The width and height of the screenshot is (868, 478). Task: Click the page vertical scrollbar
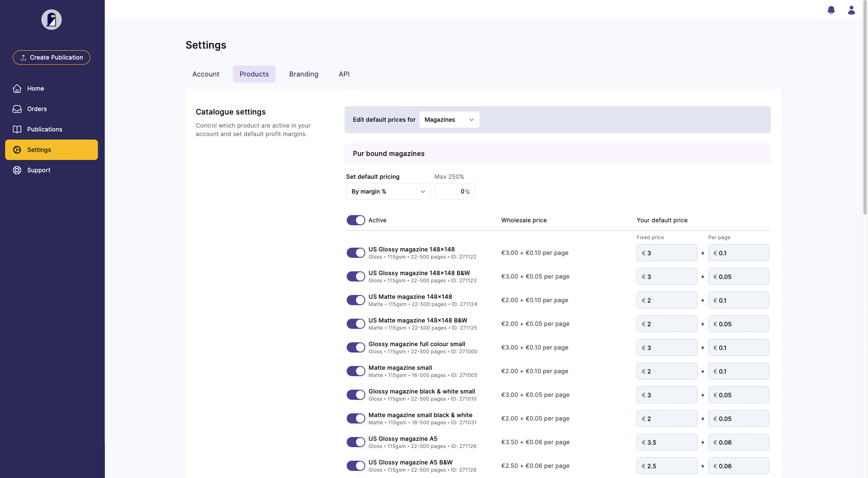pyautogui.click(x=865, y=108)
